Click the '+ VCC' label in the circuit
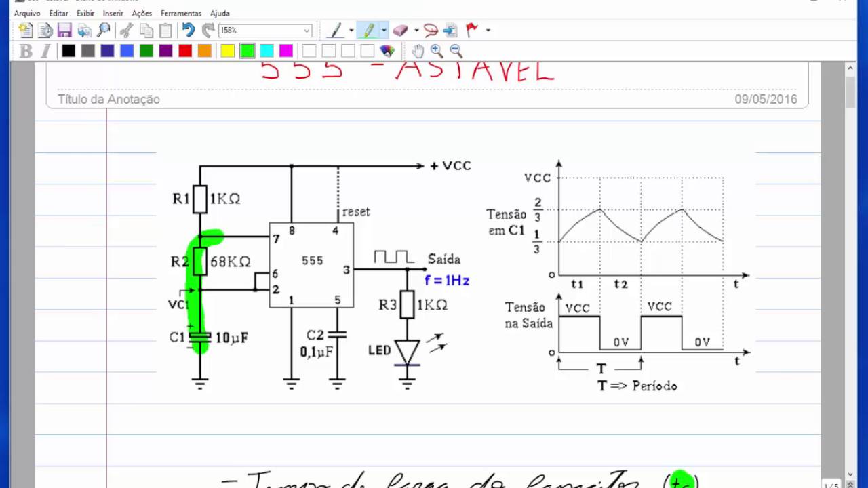 tap(450, 166)
